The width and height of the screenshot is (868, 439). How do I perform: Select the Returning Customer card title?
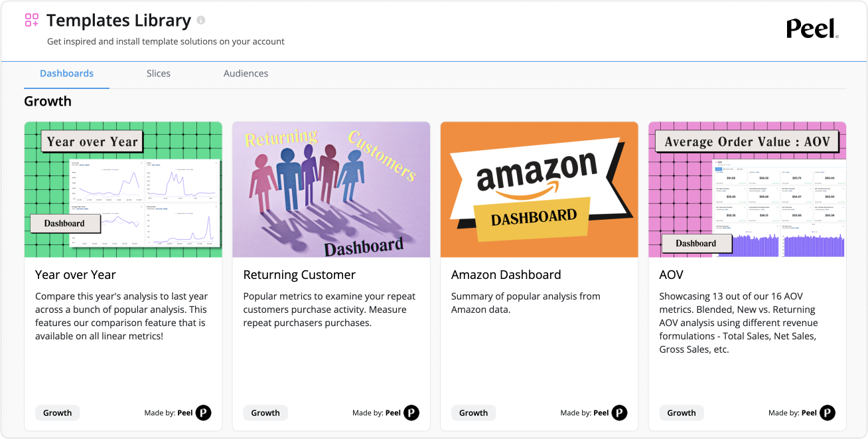click(x=299, y=275)
